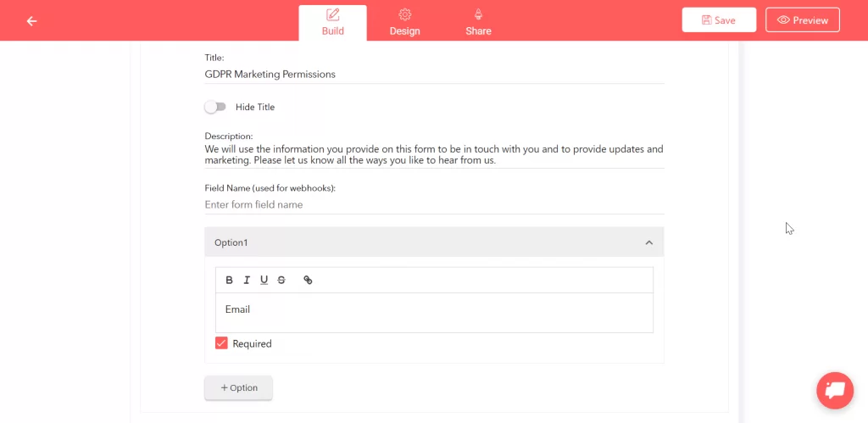
Task: Switch to the Build tab
Action: pos(332,22)
